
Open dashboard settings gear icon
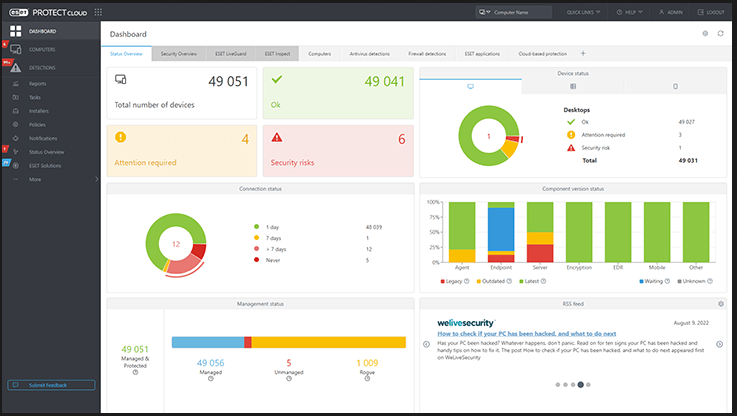pyautogui.click(x=705, y=33)
